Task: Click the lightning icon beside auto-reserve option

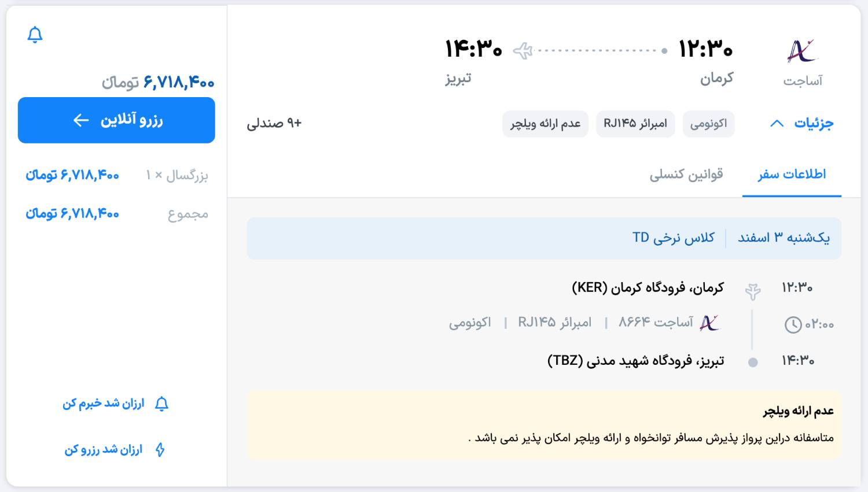Action: [x=160, y=450]
